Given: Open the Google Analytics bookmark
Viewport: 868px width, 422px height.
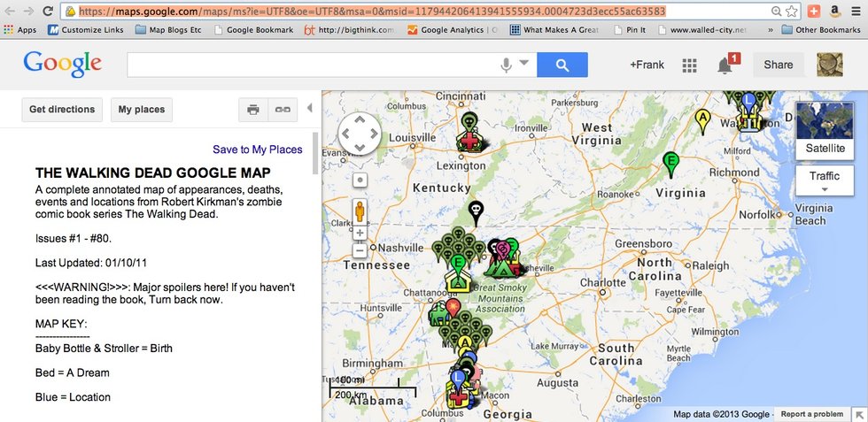Looking at the screenshot, I should click(452, 30).
